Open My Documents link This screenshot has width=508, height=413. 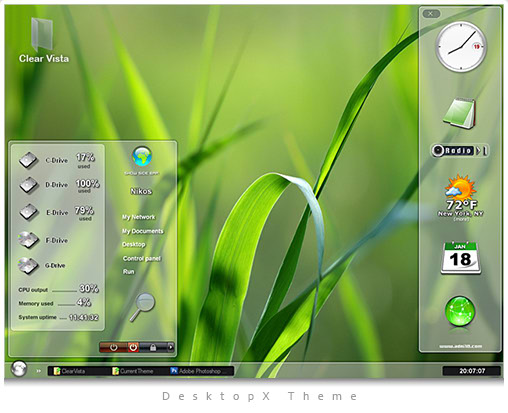pos(143,231)
